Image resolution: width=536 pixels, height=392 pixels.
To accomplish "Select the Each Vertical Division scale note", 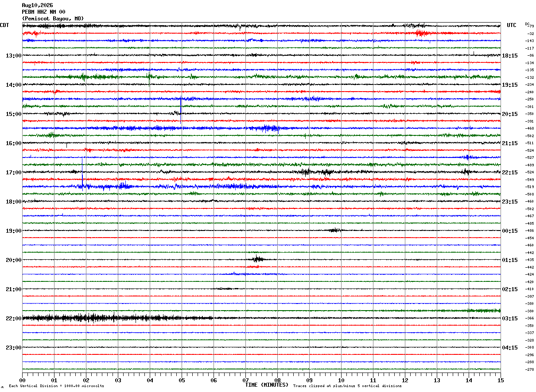I will [x=56, y=386].
